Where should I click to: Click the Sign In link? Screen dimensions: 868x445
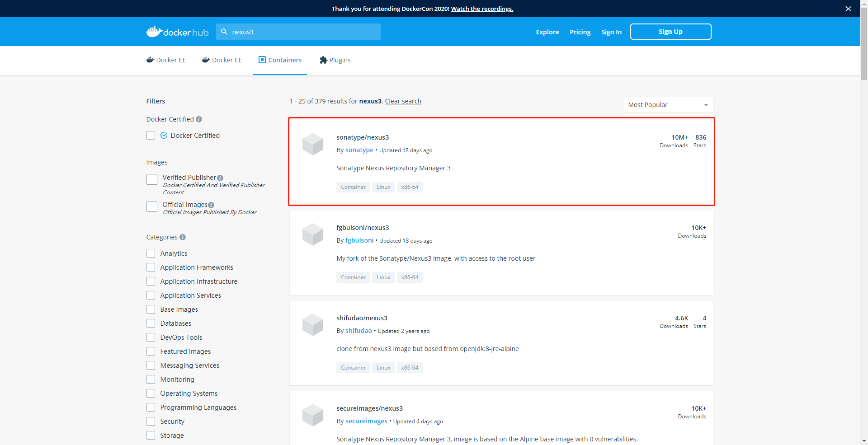coord(611,32)
